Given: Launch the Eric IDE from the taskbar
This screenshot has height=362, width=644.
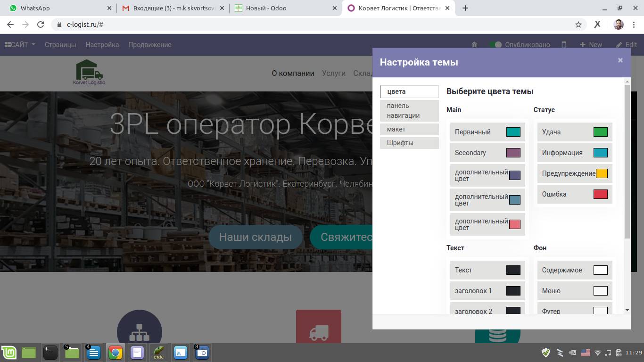Looking at the screenshot, I should coord(159,352).
